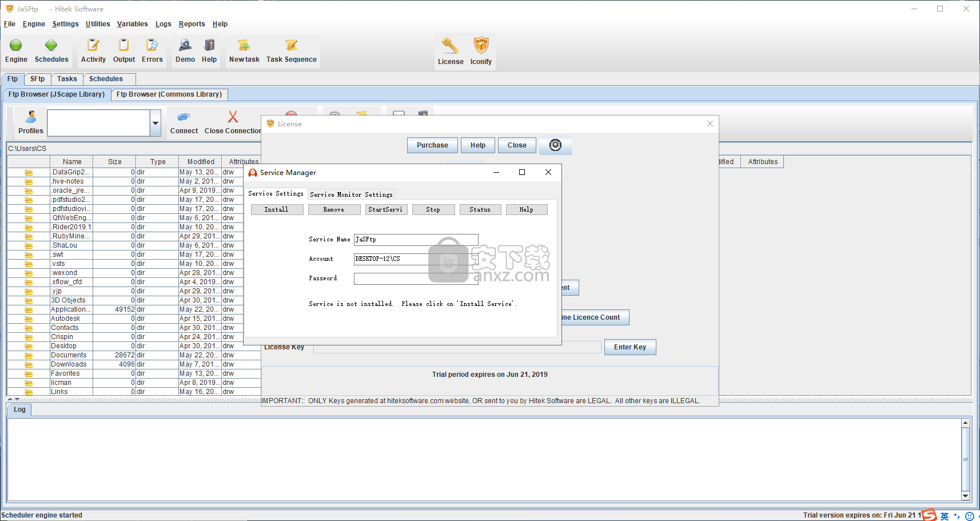Click the Close Connection red X icon
980x521 pixels.
(x=233, y=122)
